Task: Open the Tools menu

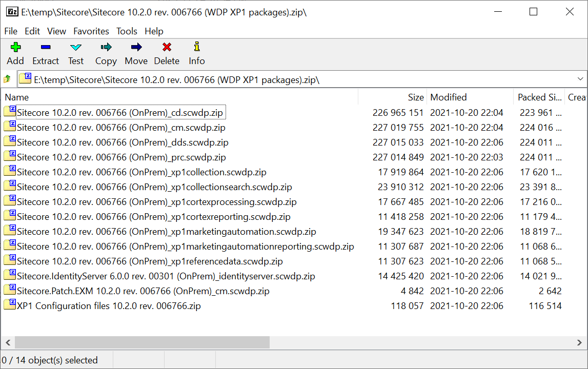Action: [x=127, y=31]
